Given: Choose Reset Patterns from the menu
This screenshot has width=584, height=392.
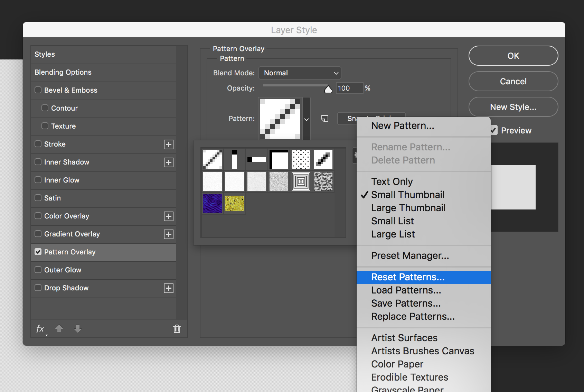Looking at the screenshot, I should [x=408, y=277].
